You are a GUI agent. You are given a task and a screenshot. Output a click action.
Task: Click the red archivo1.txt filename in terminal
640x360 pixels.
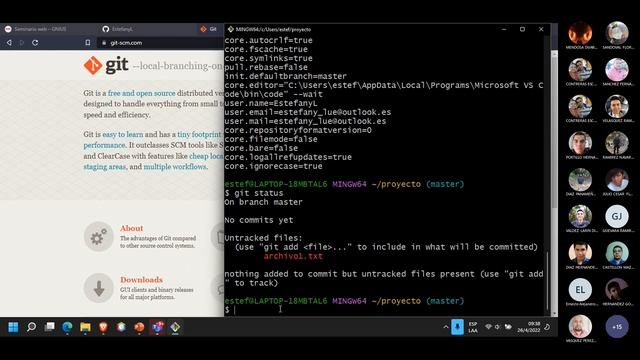tap(293, 256)
